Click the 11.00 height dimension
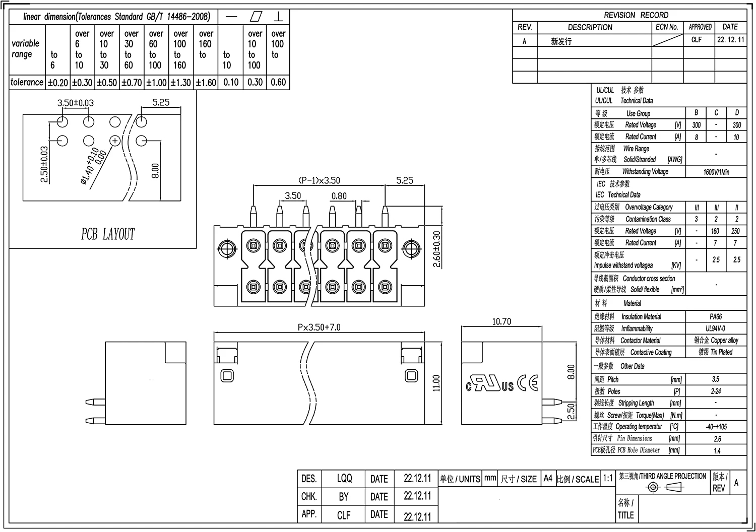This screenshot has width=756, height=532. click(x=436, y=383)
